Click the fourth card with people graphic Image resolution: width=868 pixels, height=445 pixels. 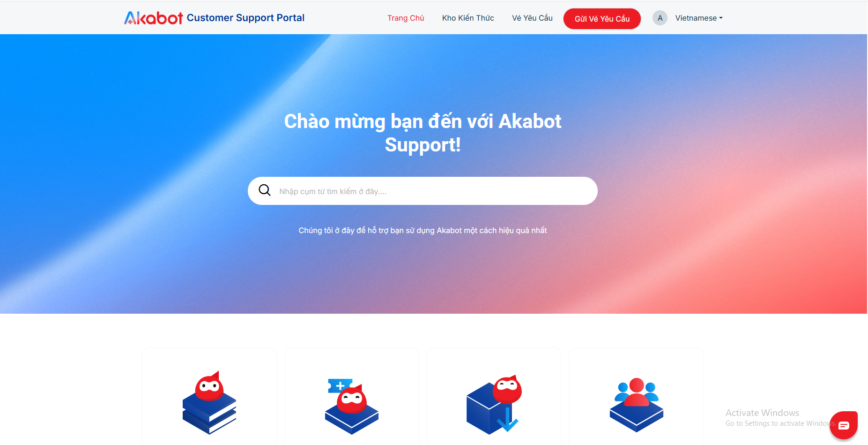click(x=637, y=396)
